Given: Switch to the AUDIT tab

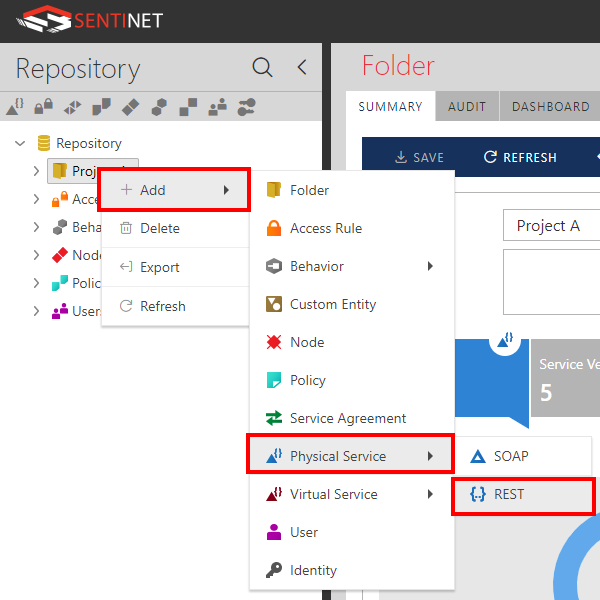Looking at the screenshot, I should pos(467,107).
